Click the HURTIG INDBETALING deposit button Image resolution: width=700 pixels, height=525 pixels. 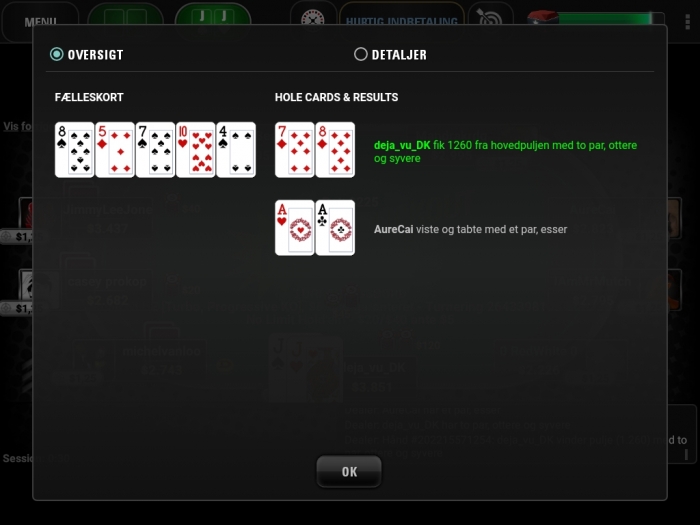[402, 20]
